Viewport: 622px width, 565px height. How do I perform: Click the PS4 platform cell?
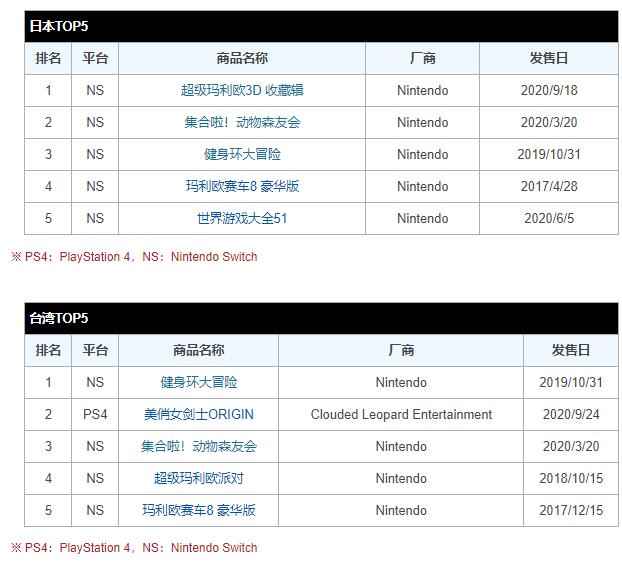click(x=95, y=415)
